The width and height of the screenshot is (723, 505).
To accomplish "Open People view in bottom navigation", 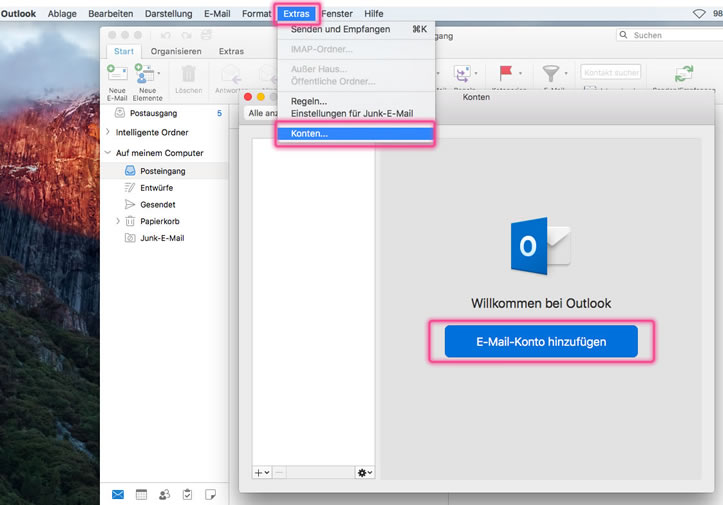I will coord(164,494).
